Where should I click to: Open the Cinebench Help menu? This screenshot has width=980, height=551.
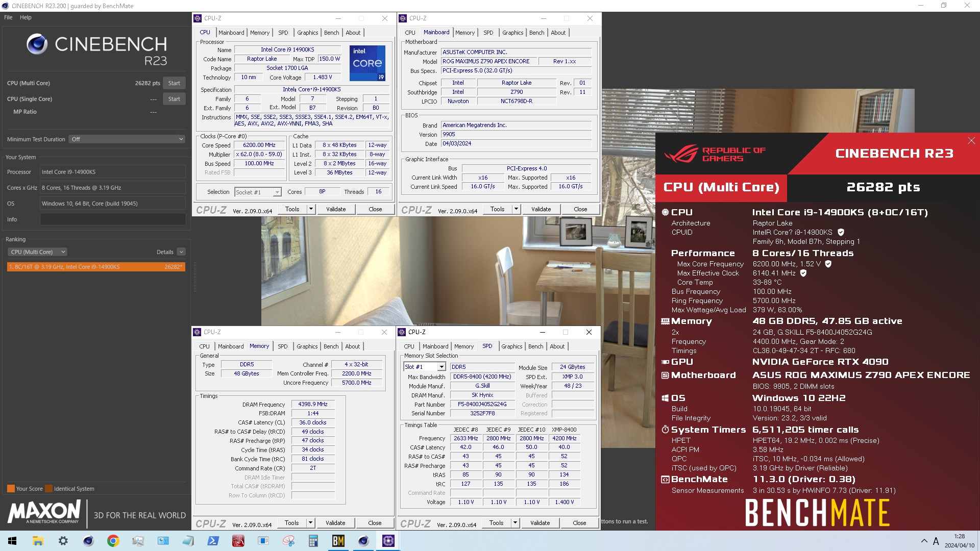(26, 17)
